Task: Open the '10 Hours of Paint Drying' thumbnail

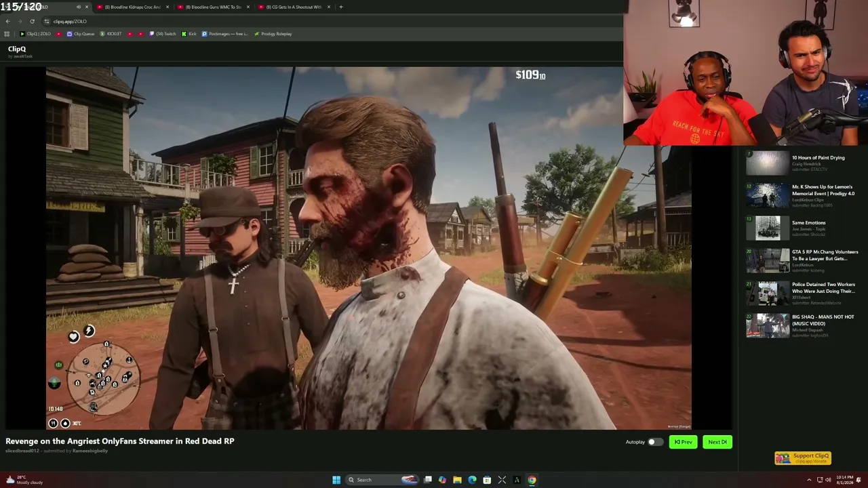Action: click(768, 163)
